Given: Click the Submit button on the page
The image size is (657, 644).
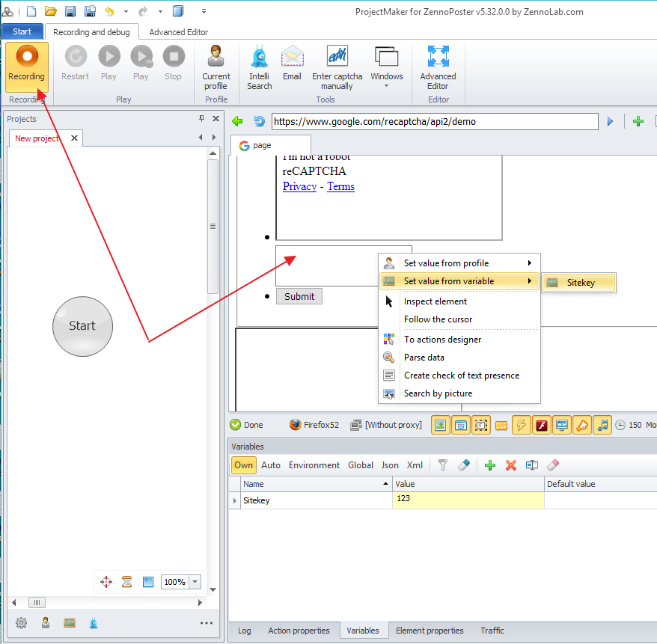Looking at the screenshot, I should click(x=299, y=296).
